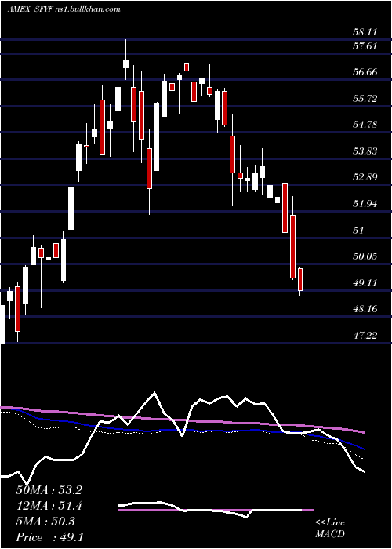The image size is (392, 549).
Task: Click the 49.11 price level label
Action: [x=365, y=283]
